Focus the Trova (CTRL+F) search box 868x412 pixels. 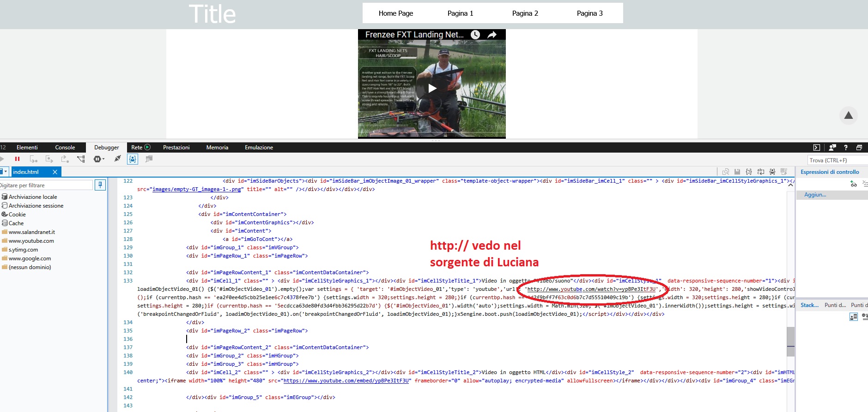tap(838, 160)
